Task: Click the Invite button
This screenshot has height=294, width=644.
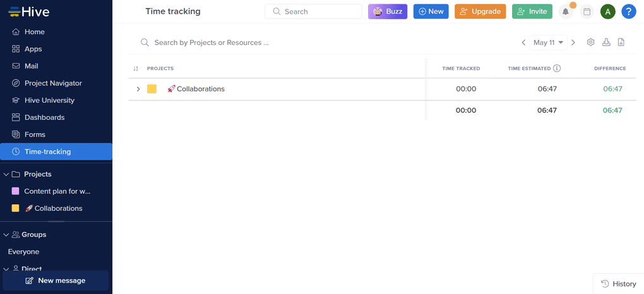Action: point(532,11)
